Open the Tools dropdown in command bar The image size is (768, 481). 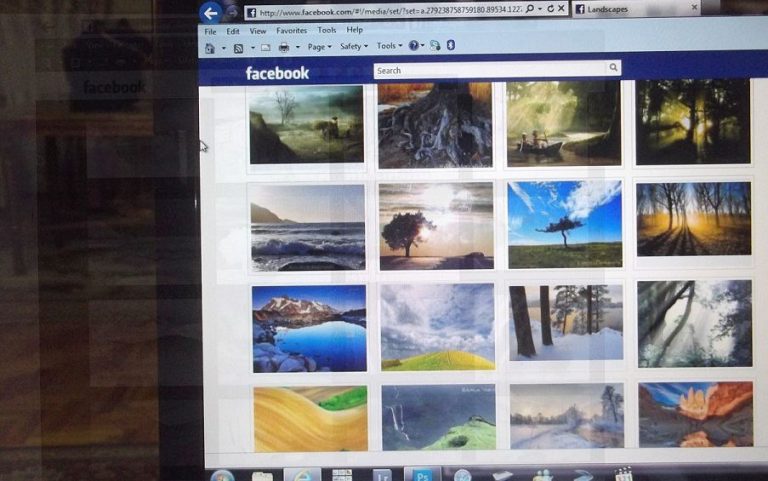tap(388, 46)
